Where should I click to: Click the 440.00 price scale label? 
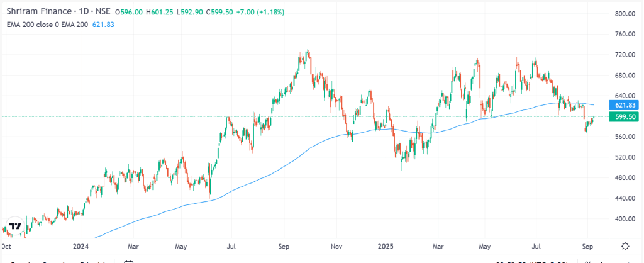pyautogui.click(x=626, y=198)
